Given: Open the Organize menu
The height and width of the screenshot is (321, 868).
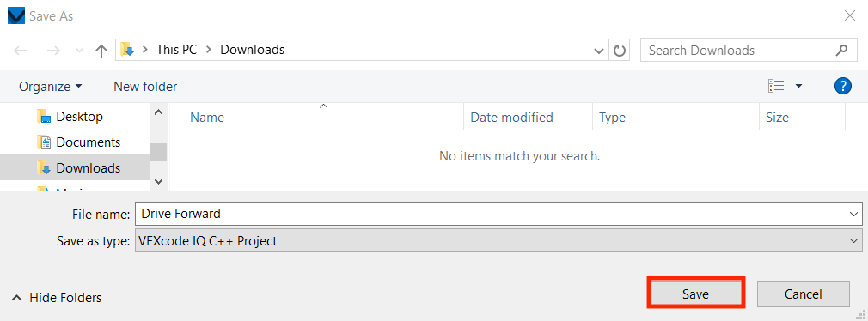Looking at the screenshot, I should [51, 86].
